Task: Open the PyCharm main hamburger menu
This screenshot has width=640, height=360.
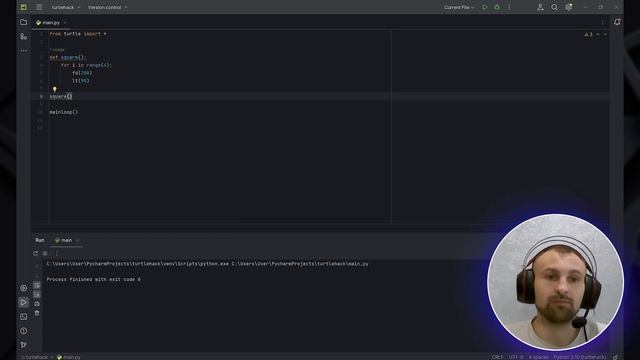Action: coord(39,7)
